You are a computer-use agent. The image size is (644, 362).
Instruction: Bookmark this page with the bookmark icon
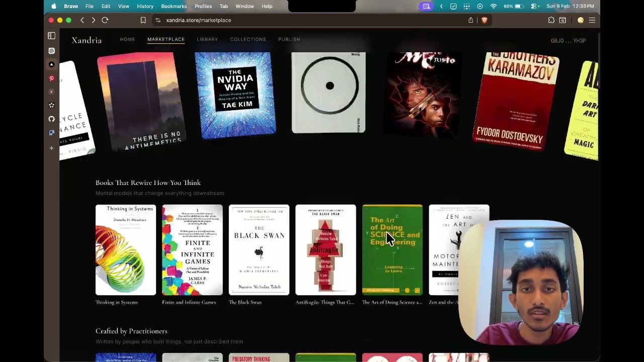pyautogui.click(x=143, y=20)
